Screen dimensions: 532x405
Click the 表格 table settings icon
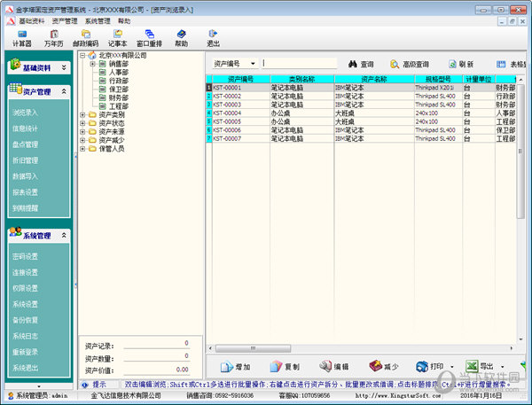point(501,64)
